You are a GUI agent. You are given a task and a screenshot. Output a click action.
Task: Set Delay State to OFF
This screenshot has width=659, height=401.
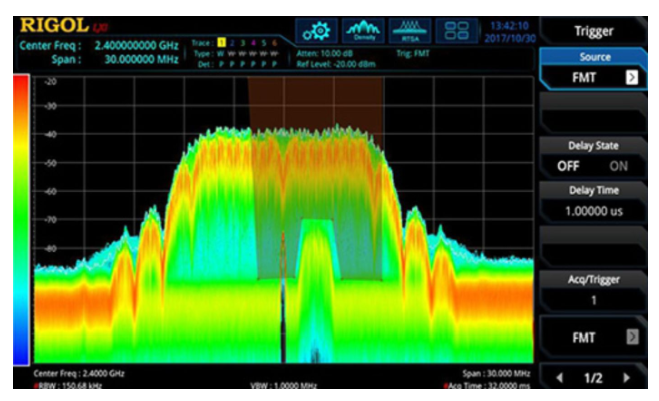pyautogui.click(x=568, y=166)
